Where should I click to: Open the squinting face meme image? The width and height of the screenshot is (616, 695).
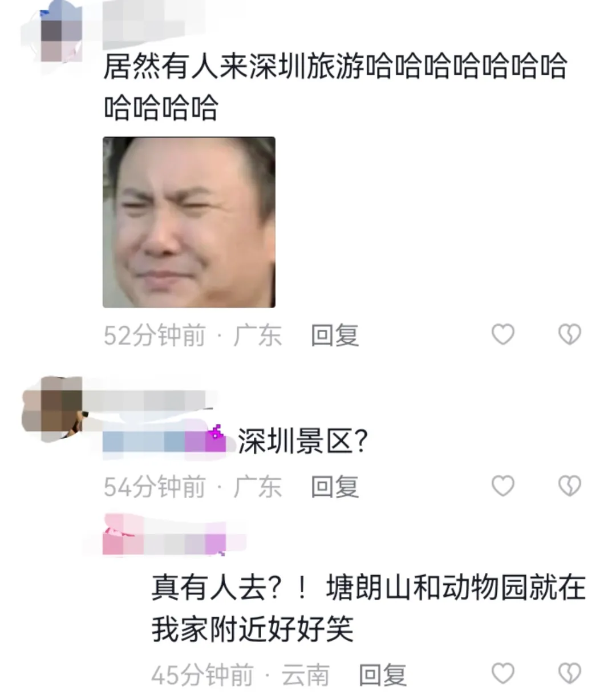tap(189, 222)
